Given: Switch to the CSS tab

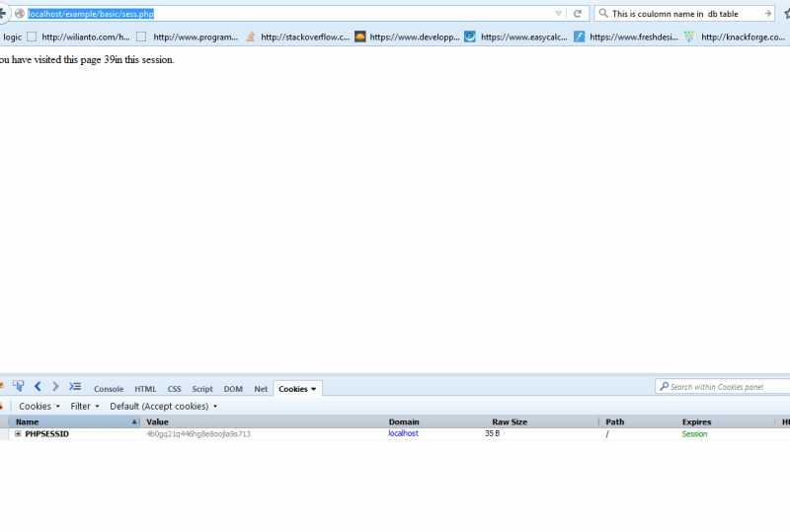Looking at the screenshot, I should (x=175, y=389).
